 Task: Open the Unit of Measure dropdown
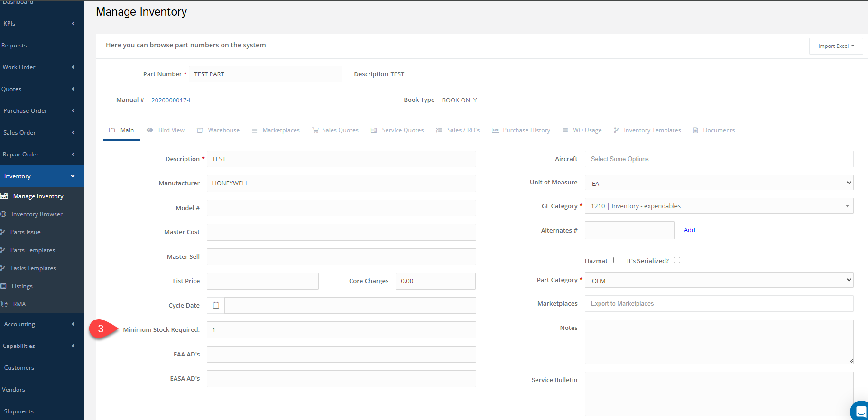tap(719, 183)
